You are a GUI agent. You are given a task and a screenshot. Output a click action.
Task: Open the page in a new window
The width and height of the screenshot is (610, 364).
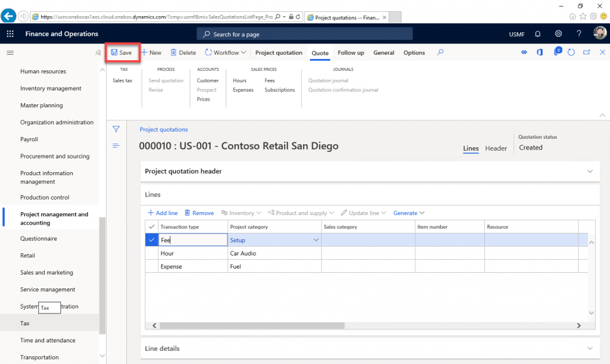(586, 52)
